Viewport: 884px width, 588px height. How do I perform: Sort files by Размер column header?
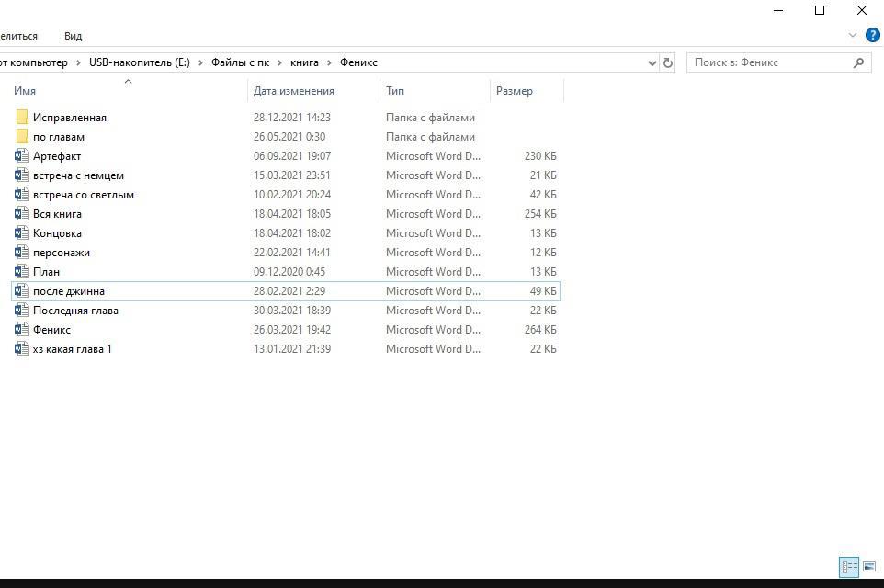[515, 91]
